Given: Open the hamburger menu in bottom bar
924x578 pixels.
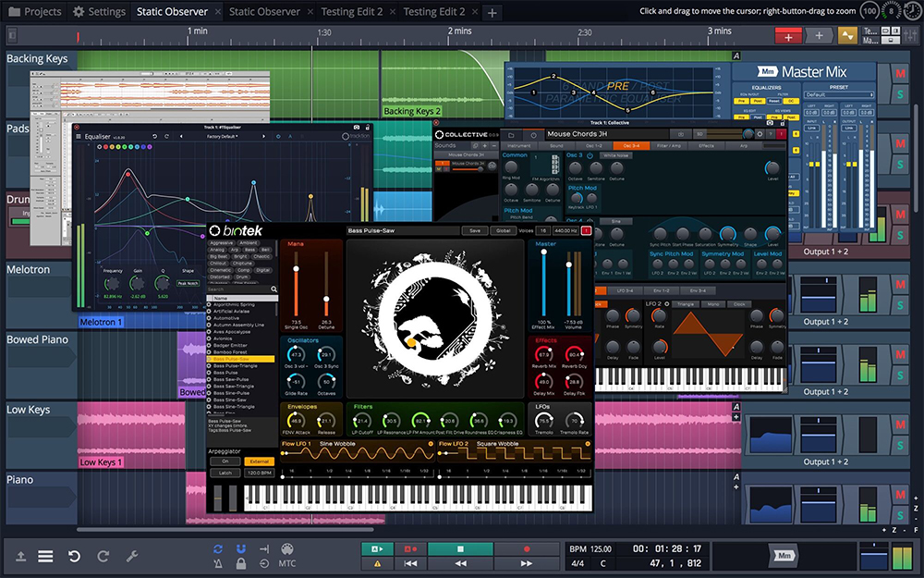Looking at the screenshot, I should click(45, 556).
